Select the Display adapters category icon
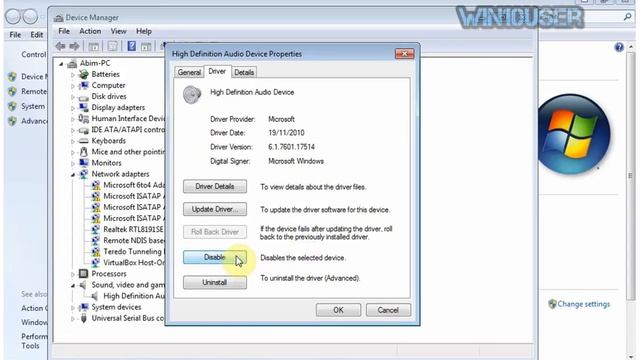Image resolution: width=640 pixels, height=360 pixels. [84, 107]
